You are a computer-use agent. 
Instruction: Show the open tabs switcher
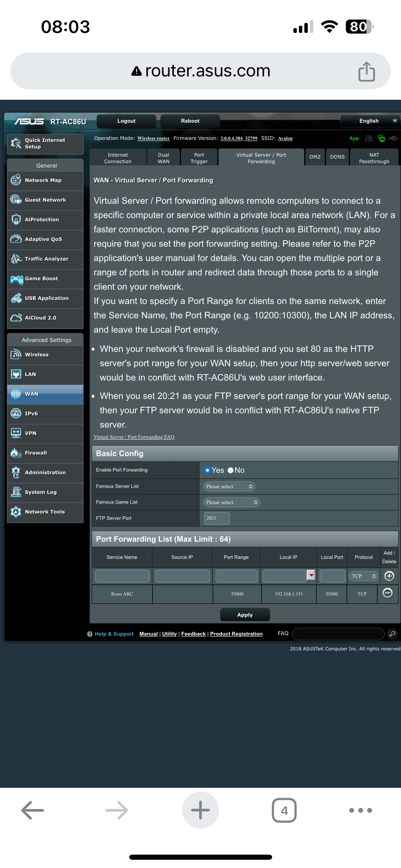click(x=284, y=810)
